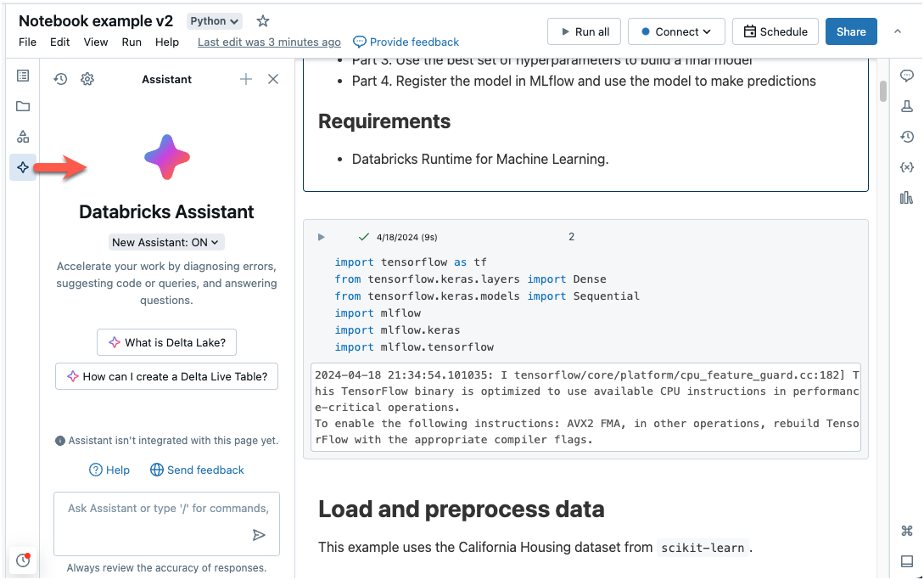Open the catalog shapes icon in sidebar
This screenshot has height=580, width=924.
23,137
